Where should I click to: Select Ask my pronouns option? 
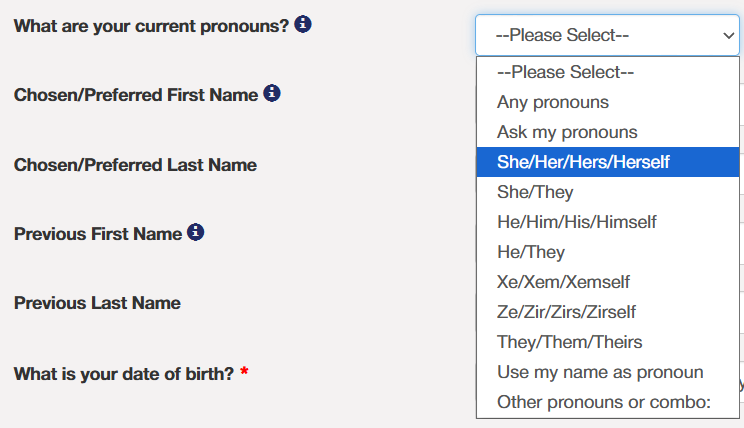pyautogui.click(x=566, y=132)
